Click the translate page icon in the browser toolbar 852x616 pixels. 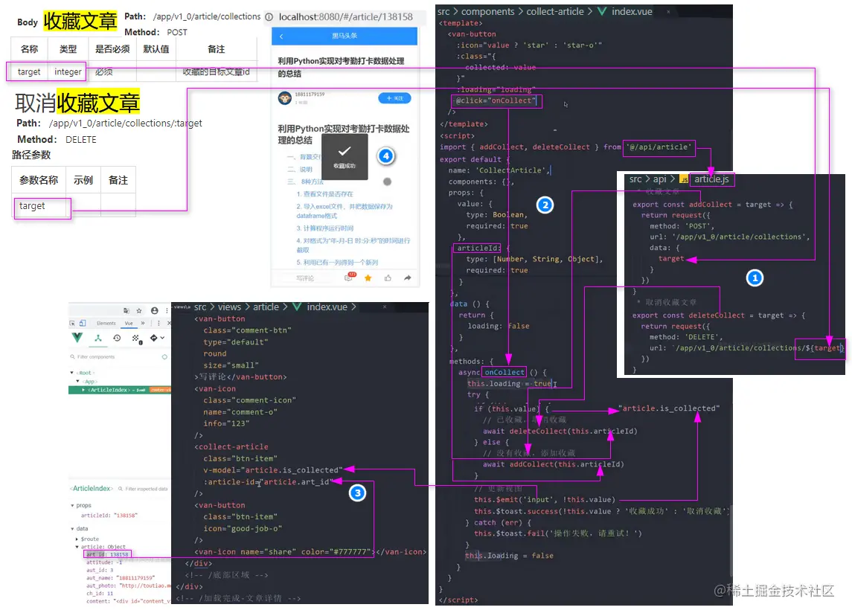click(126, 311)
